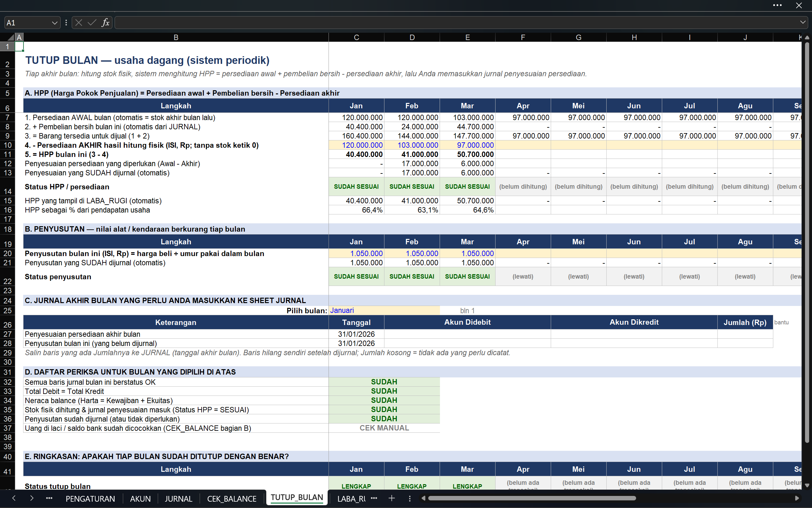Click the formula bar grip dots

coord(66,23)
